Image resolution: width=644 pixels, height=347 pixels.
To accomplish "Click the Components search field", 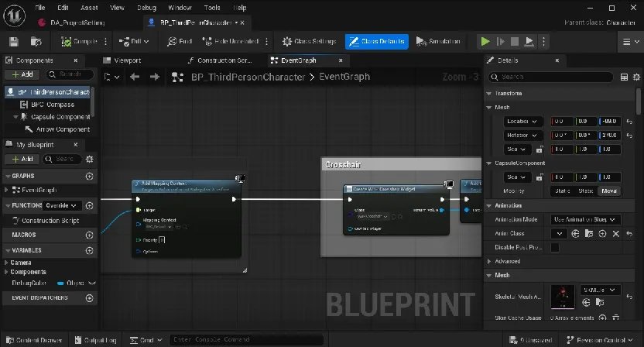I will tap(70, 74).
